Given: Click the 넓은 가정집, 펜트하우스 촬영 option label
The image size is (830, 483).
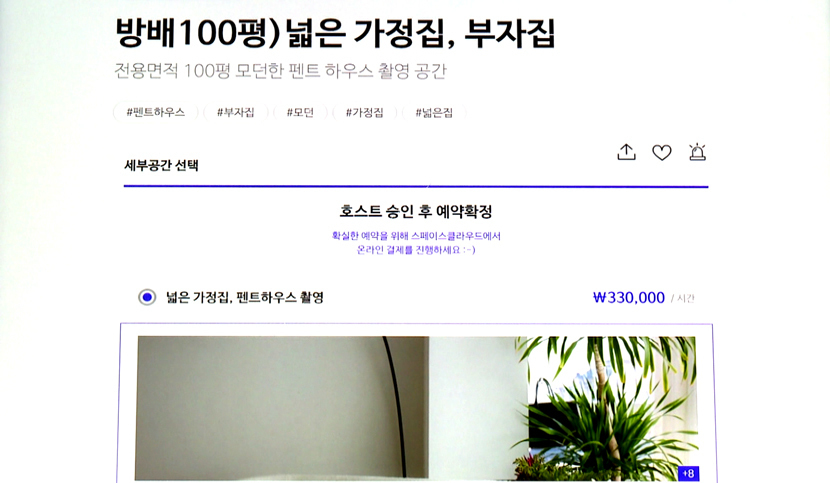Looking at the screenshot, I should (x=245, y=297).
